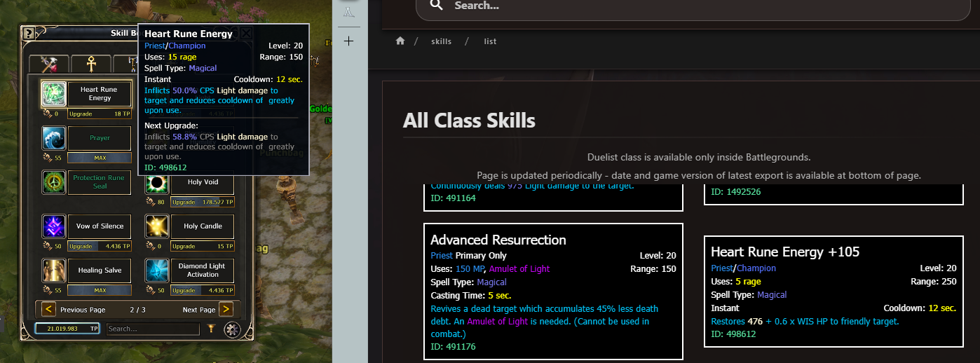
Task: Upgrade Heart Rune Energy for 18 TP
Action: tap(99, 114)
